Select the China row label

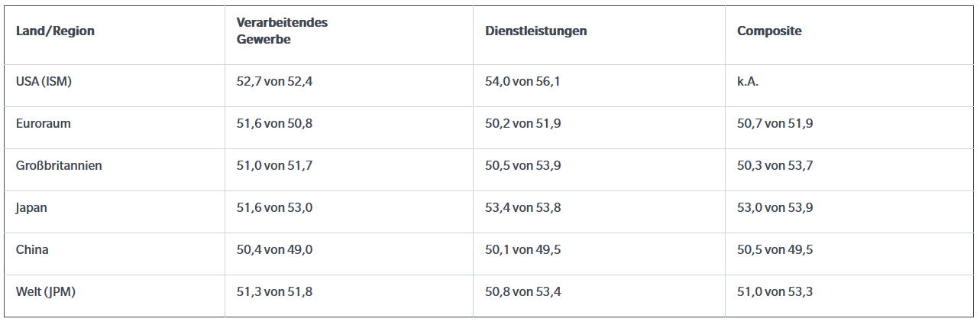(32, 249)
